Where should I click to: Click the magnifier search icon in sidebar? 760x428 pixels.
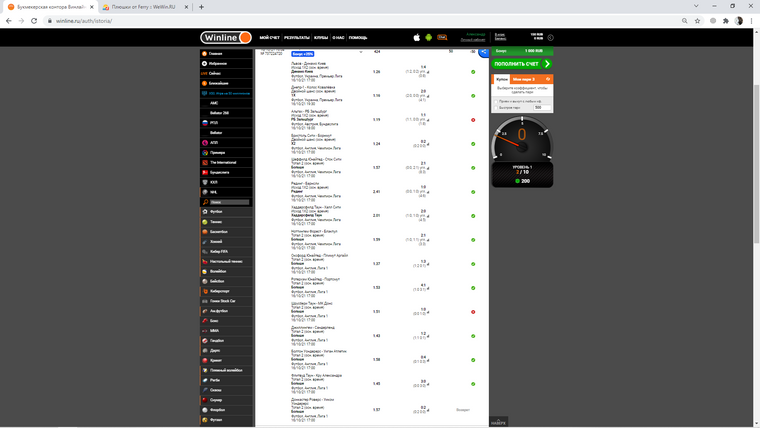205,202
